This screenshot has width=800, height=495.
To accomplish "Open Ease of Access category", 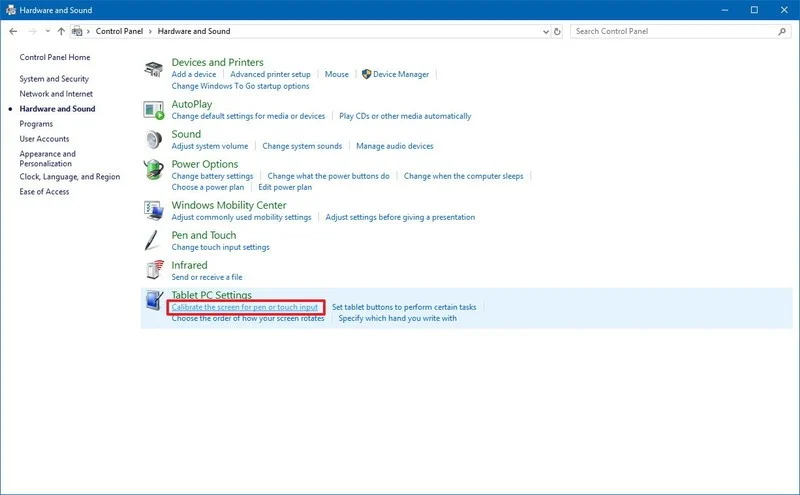I will (44, 191).
